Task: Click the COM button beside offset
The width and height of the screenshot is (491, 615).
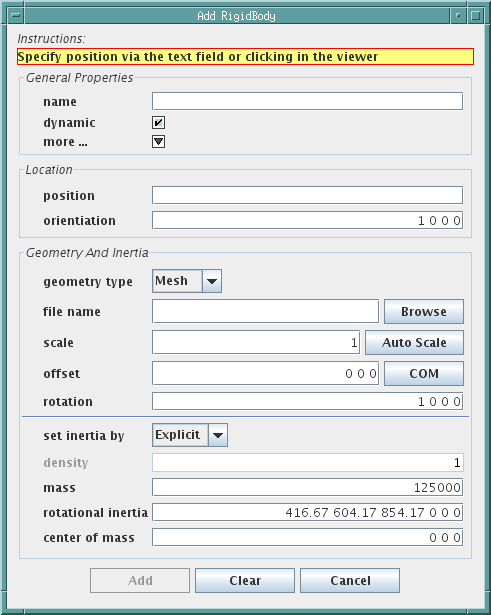Action: (424, 373)
